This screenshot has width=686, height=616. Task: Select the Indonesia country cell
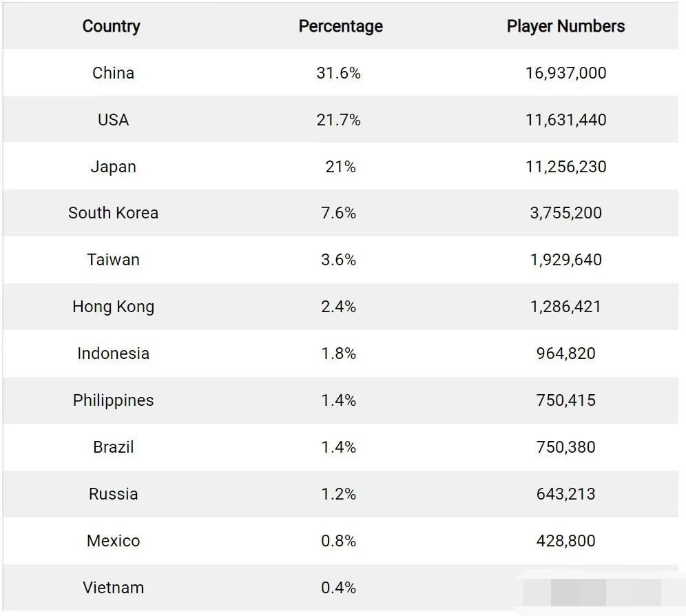click(x=114, y=353)
